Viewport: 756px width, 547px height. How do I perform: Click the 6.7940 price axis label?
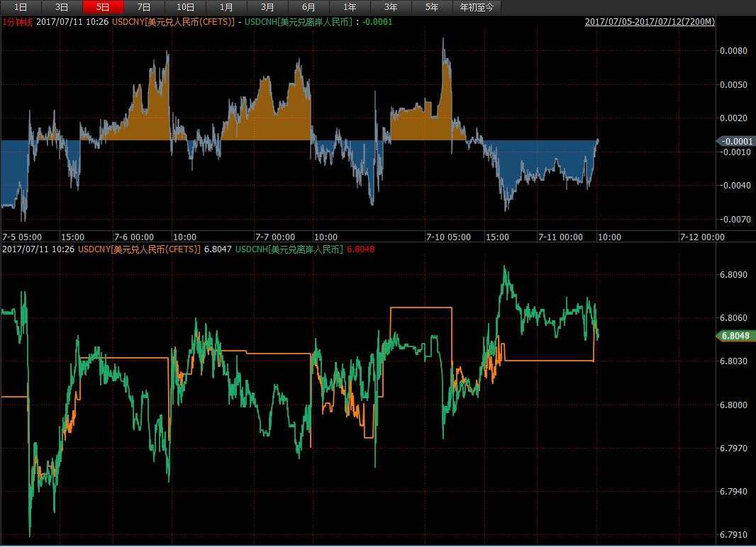pyautogui.click(x=733, y=492)
